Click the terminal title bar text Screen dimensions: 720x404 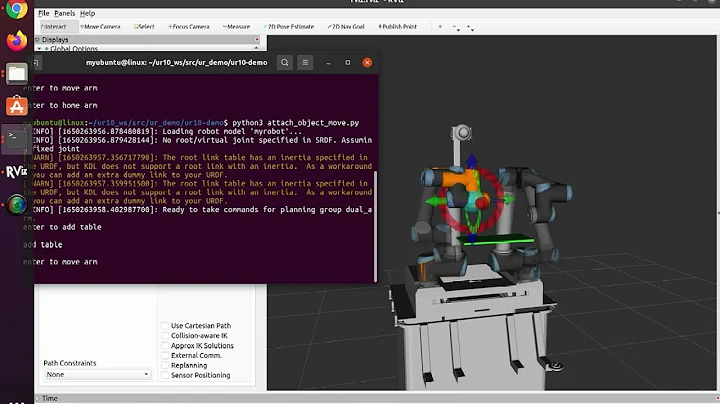[176, 62]
